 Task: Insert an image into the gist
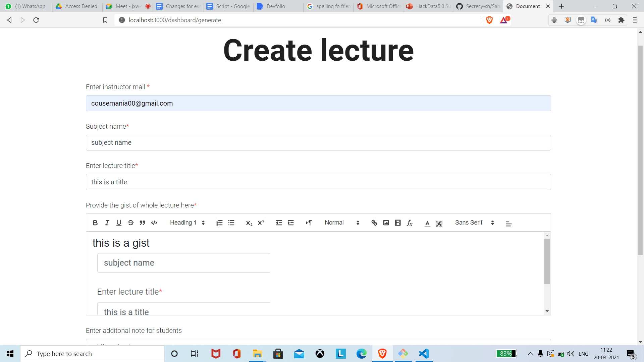386,223
